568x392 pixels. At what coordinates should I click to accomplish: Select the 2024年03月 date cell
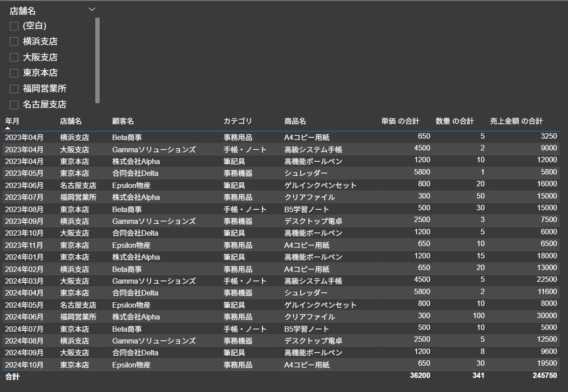pos(24,281)
